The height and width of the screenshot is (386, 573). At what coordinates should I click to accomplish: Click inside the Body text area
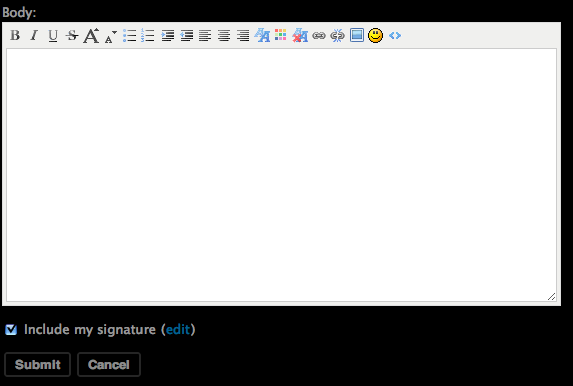coord(281,175)
